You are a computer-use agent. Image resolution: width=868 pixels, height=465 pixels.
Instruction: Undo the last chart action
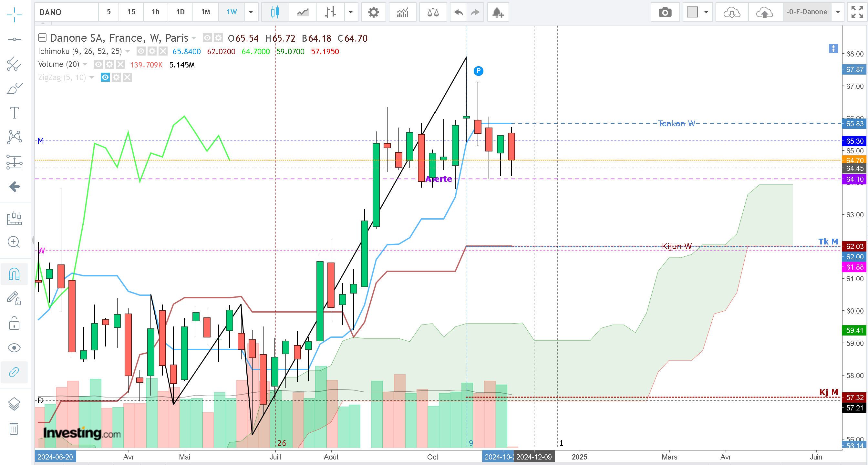click(x=458, y=12)
